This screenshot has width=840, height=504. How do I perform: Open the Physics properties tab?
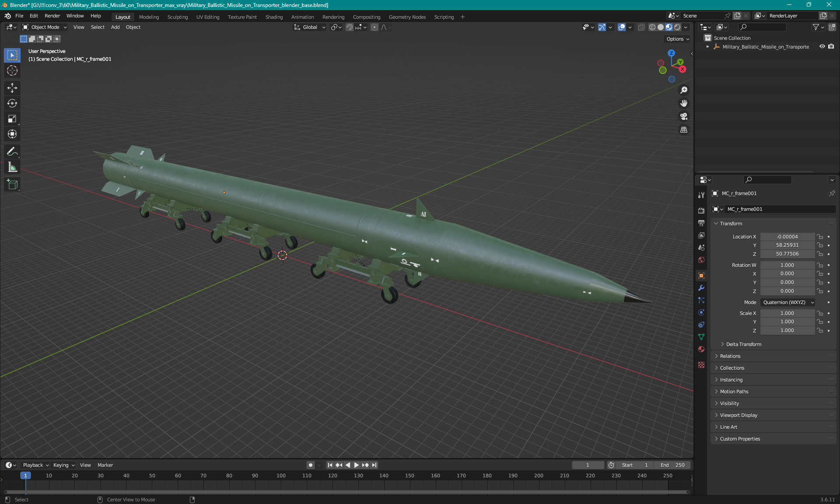701,312
